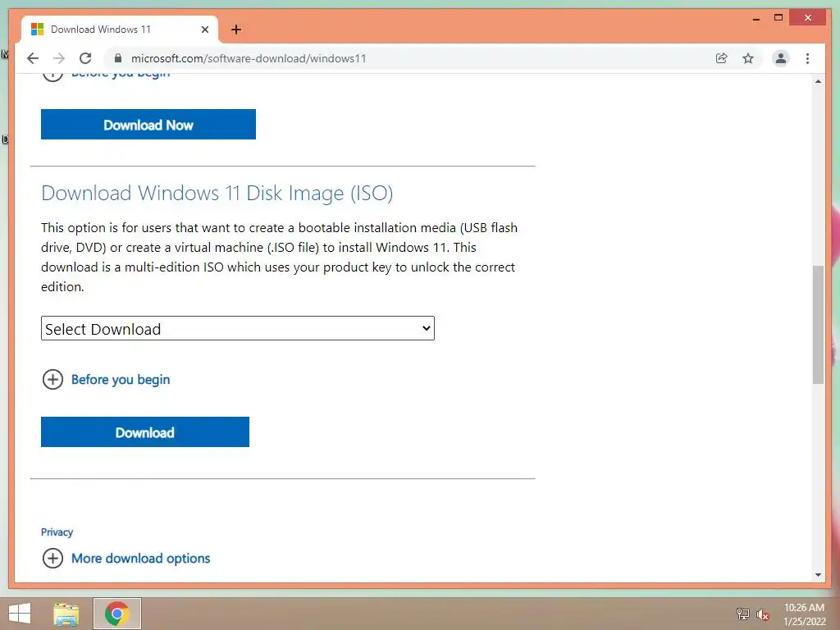Share this page icon
Screen dimensions: 840x630
(x=722, y=58)
